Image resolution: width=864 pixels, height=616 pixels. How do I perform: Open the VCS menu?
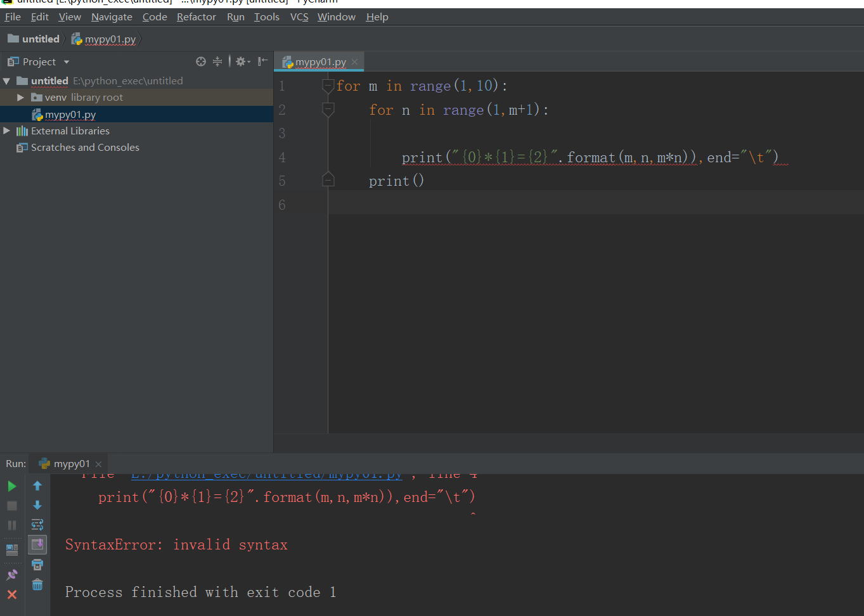point(299,16)
